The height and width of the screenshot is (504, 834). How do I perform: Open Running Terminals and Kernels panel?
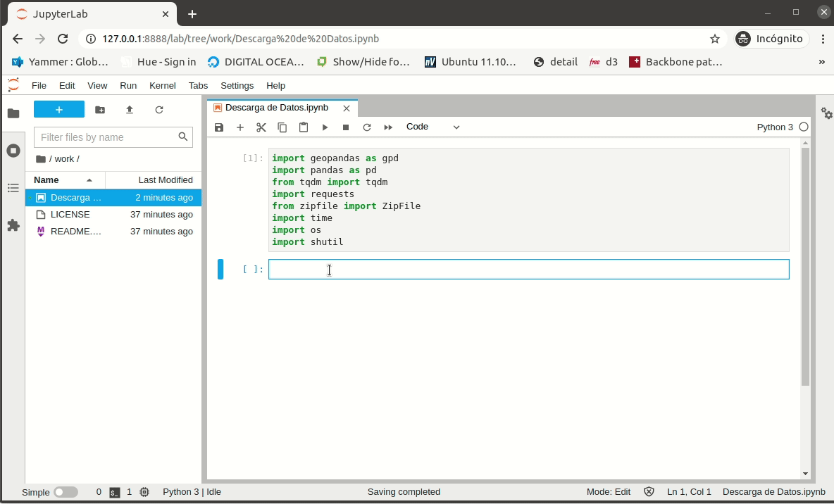(x=13, y=151)
